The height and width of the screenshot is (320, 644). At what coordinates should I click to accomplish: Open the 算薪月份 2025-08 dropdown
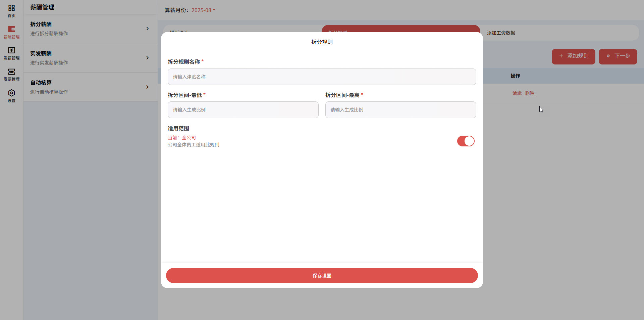[203, 10]
